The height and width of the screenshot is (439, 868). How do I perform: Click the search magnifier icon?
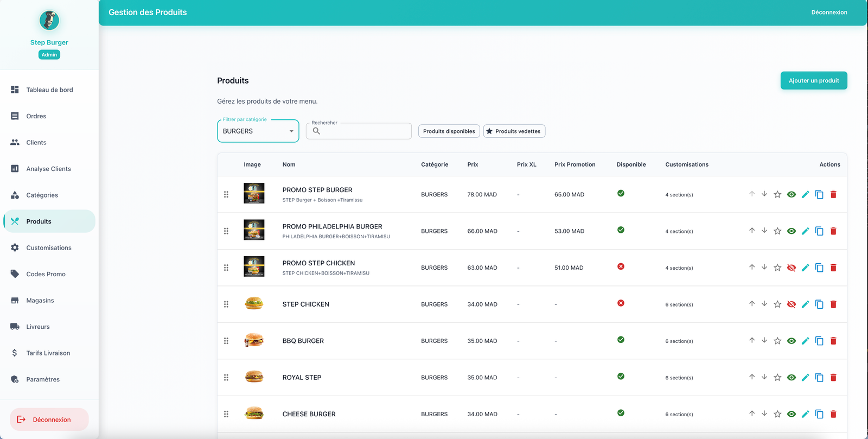(316, 131)
